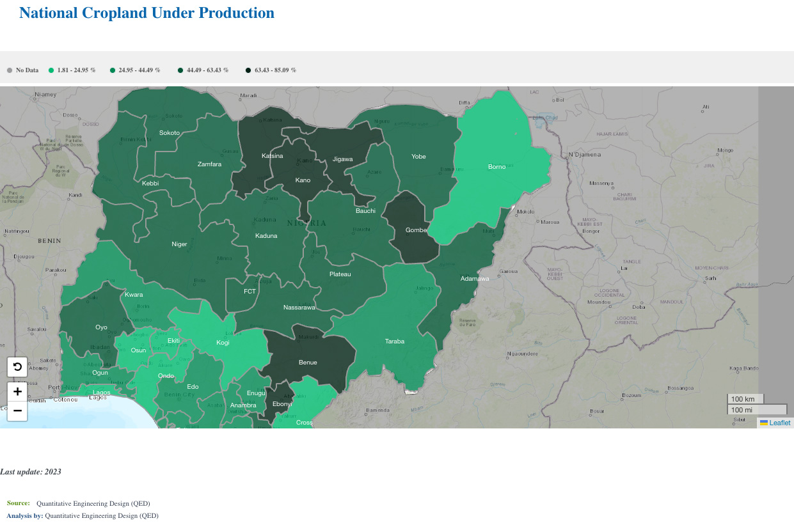The image size is (794, 532).
Task: Toggle the No Data legend dot
Action: pos(10,70)
